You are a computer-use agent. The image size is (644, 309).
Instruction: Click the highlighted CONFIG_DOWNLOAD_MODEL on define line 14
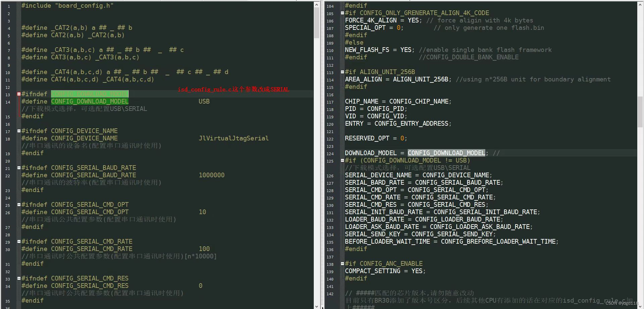pos(90,102)
